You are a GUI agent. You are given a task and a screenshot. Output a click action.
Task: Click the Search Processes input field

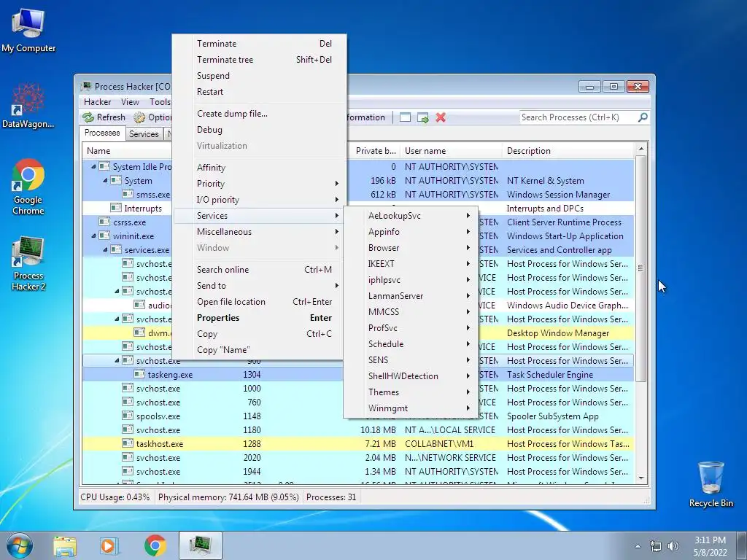[578, 117]
